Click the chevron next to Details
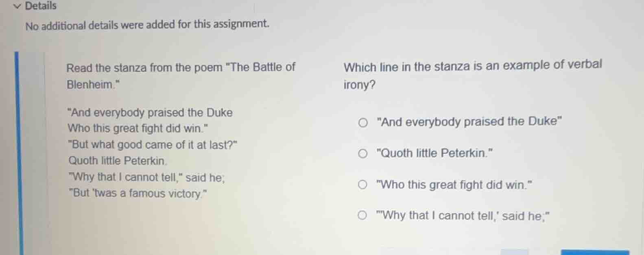The width and height of the screenshot is (644, 255). [x=16, y=5]
